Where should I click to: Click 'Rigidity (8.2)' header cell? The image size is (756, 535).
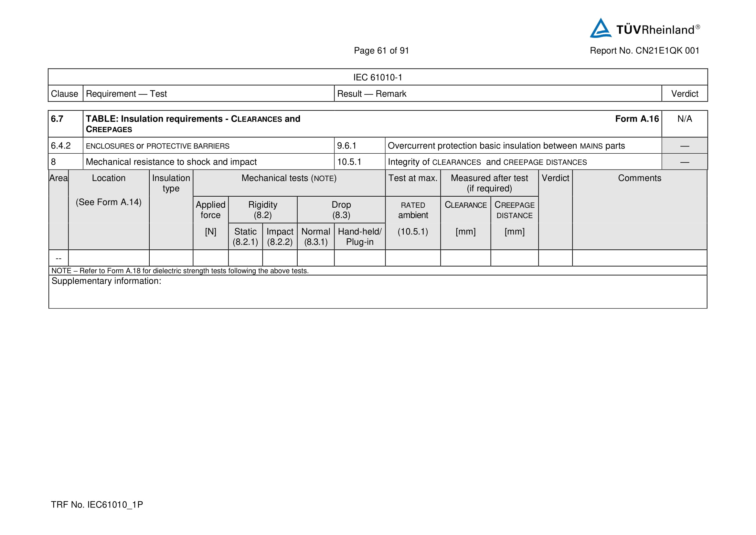[263, 210]
